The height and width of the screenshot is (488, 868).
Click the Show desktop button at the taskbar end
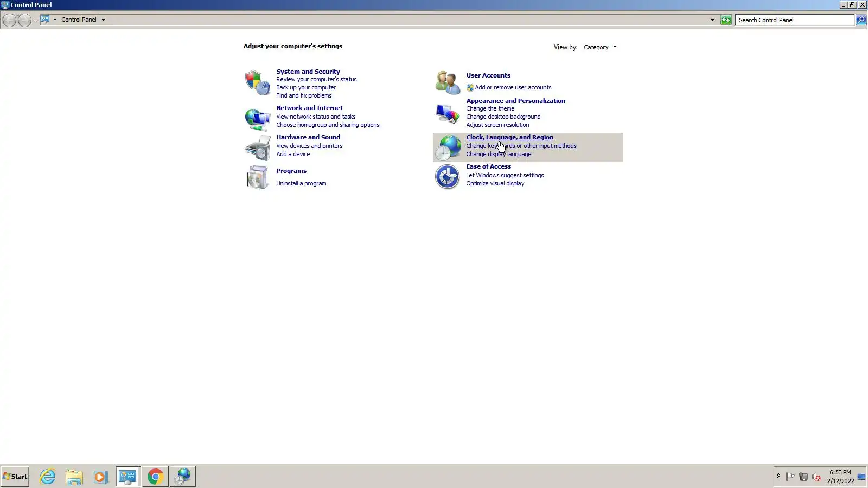coord(861,477)
